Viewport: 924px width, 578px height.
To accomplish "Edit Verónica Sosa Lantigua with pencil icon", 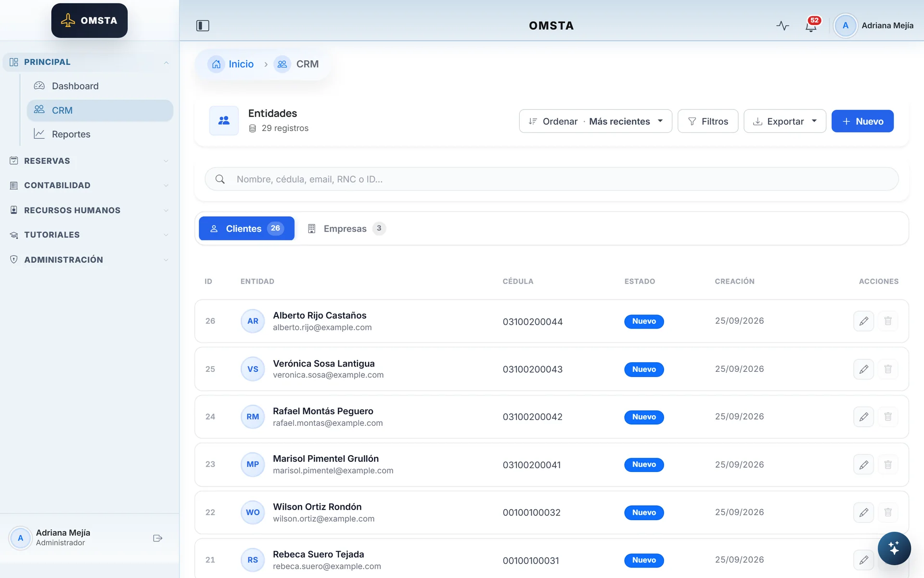I will point(863,369).
